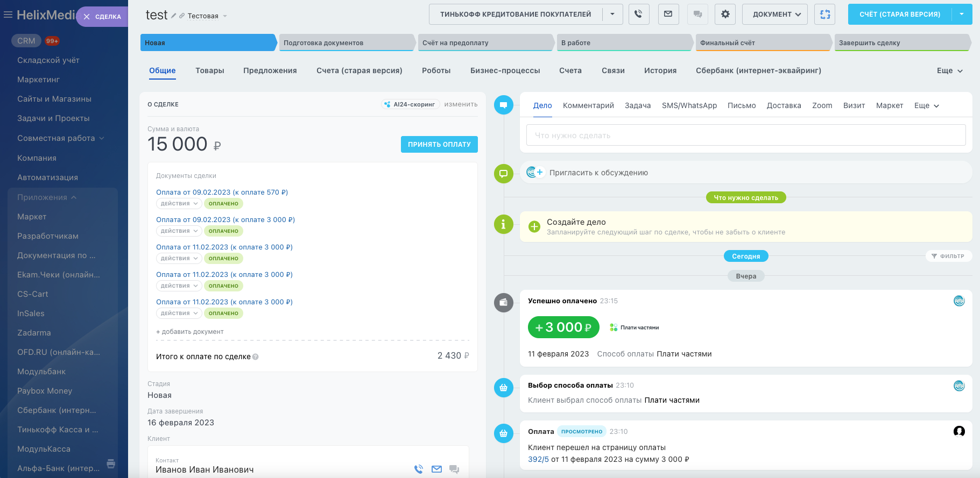The height and width of the screenshot is (478, 980).
Task: Click the phone call icon in the header
Action: tap(639, 14)
